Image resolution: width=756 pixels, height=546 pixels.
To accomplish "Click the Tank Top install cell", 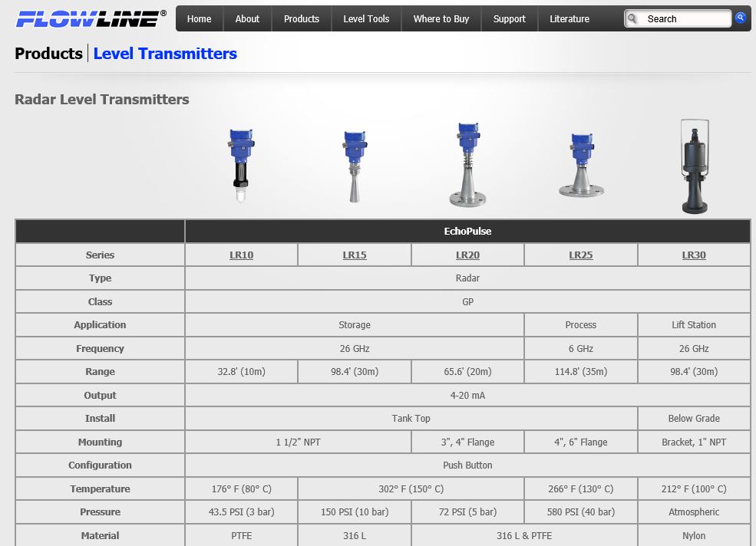I will click(x=411, y=418).
